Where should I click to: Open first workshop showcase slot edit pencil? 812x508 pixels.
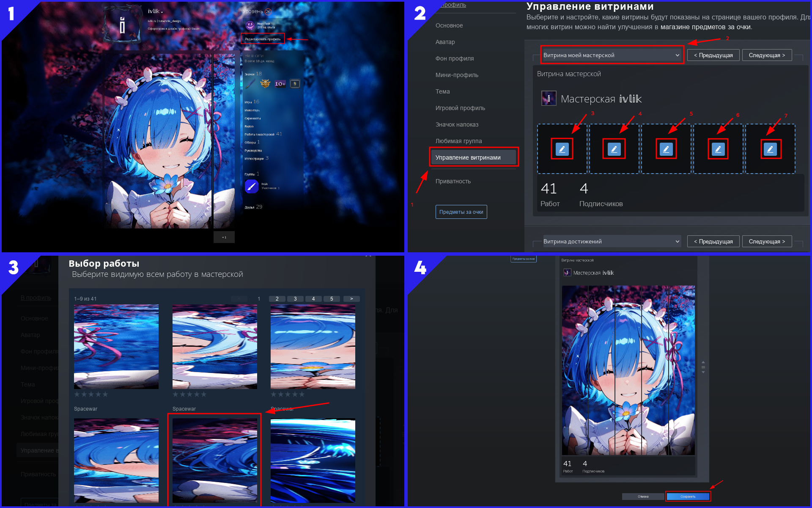pos(562,149)
